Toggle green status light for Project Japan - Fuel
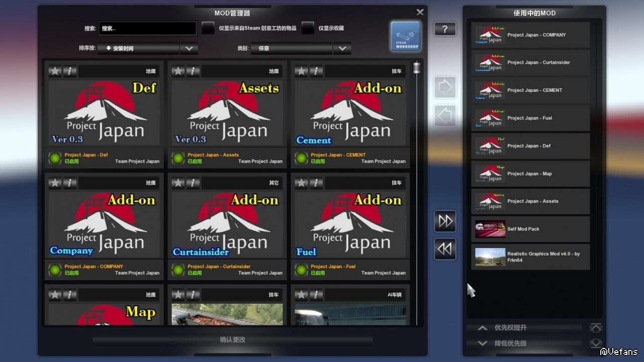The width and height of the screenshot is (644, 362). [301, 270]
